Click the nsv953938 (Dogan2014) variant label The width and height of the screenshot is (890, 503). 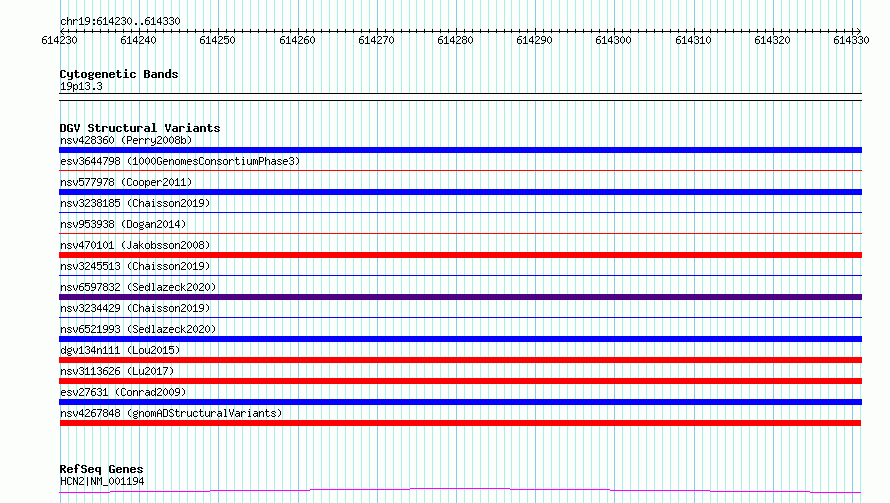(123, 224)
